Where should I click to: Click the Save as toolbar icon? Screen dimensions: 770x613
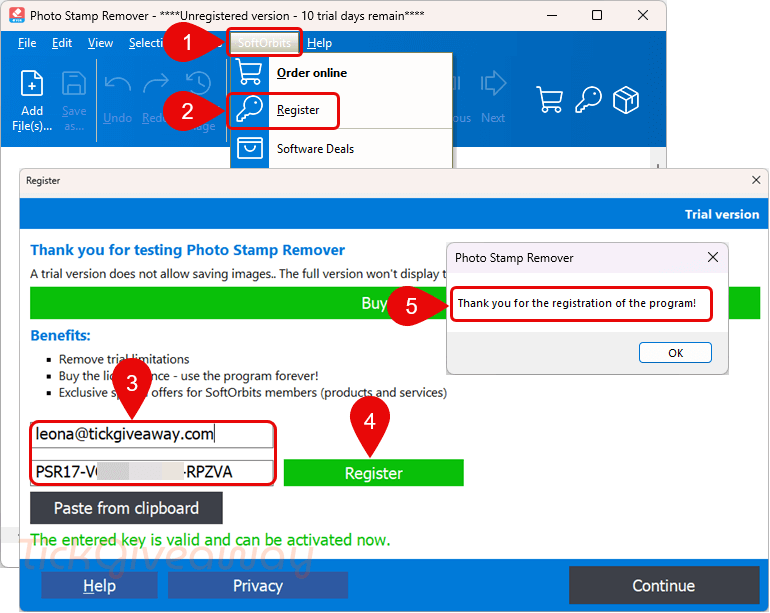click(x=74, y=84)
